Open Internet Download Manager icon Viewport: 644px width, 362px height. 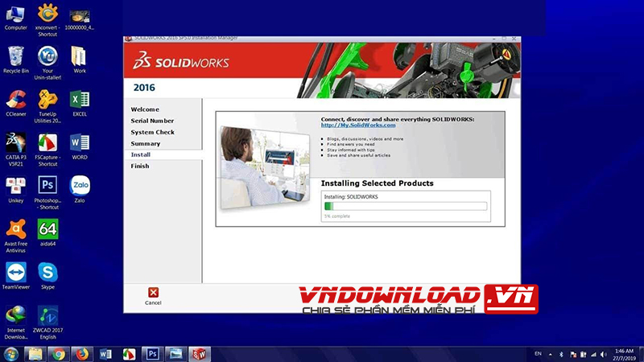point(15,323)
